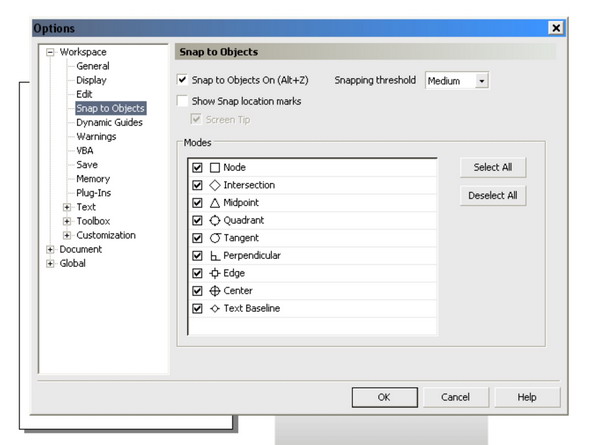Click the Workspace tree label
This screenshot has height=445, width=600.
click(x=83, y=52)
